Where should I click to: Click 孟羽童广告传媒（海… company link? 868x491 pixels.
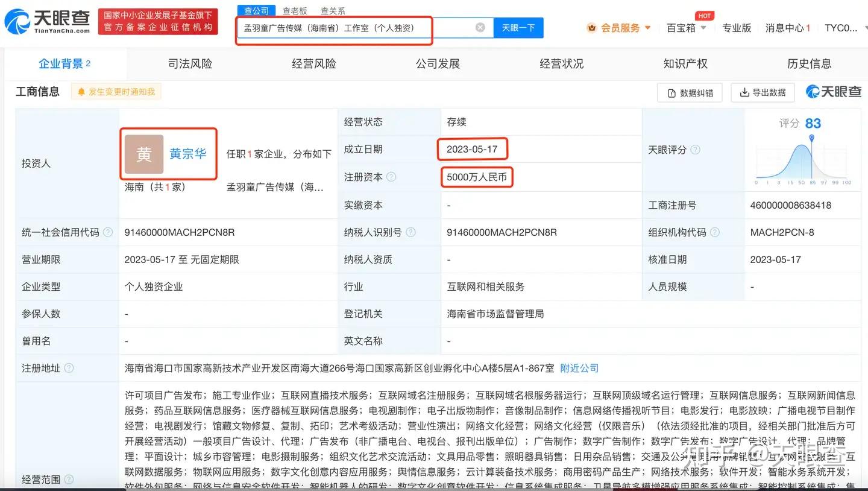[x=275, y=187]
